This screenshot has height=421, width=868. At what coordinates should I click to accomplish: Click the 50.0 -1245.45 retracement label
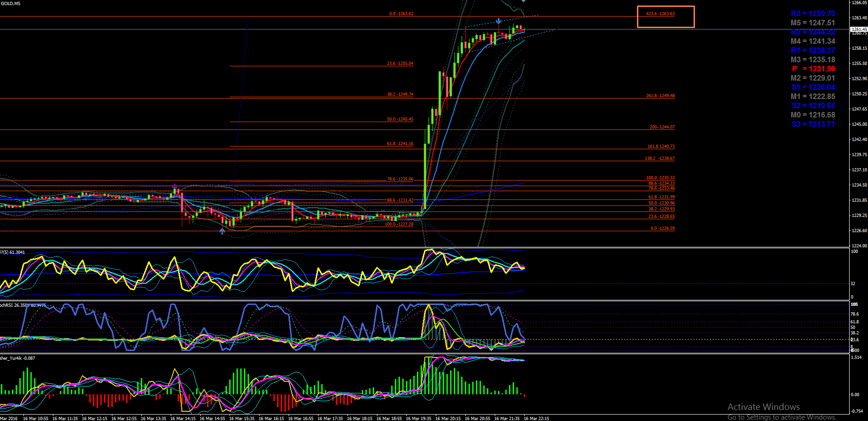(x=400, y=119)
